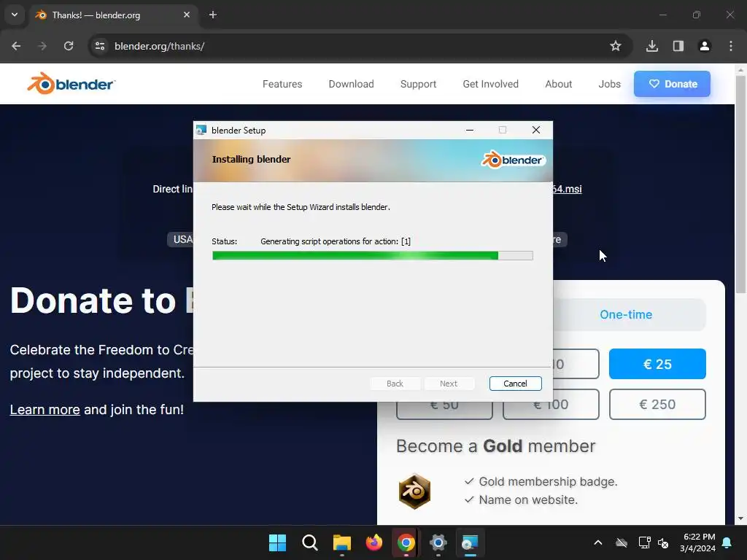The width and height of the screenshot is (747, 560).
Task: Click the Blender logo in site header
Action: (x=71, y=84)
